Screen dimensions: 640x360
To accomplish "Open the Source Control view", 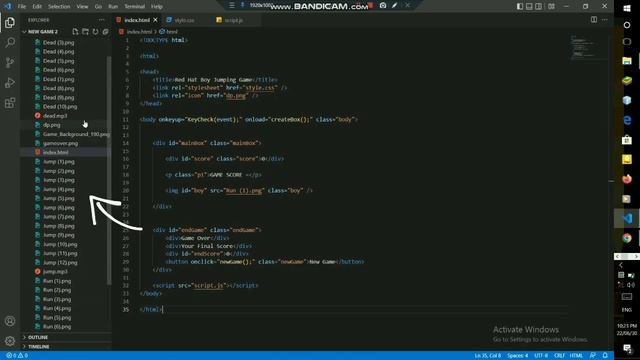I will [x=10, y=62].
